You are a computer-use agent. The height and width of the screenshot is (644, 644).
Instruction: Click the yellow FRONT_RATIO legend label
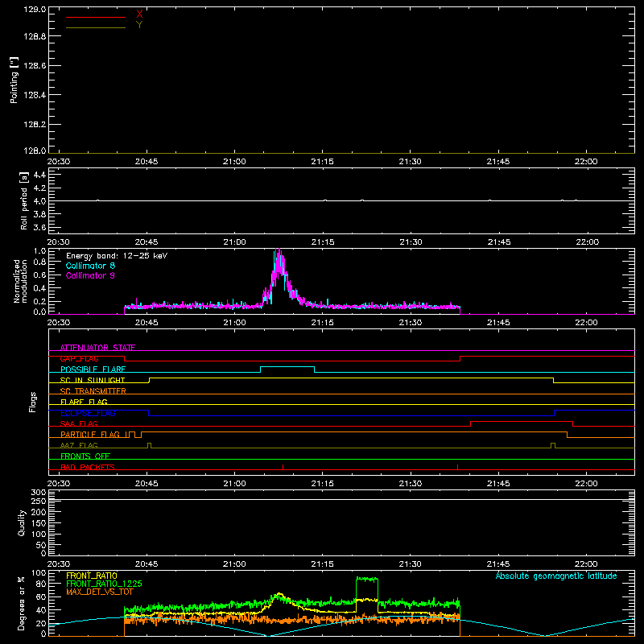[x=92, y=576]
